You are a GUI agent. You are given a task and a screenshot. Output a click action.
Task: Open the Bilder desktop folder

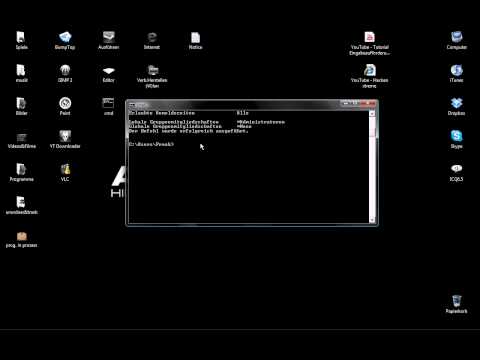pos(21,106)
